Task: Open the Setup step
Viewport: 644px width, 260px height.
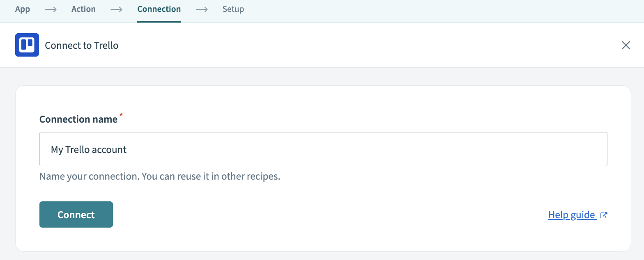Action: tap(233, 9)
